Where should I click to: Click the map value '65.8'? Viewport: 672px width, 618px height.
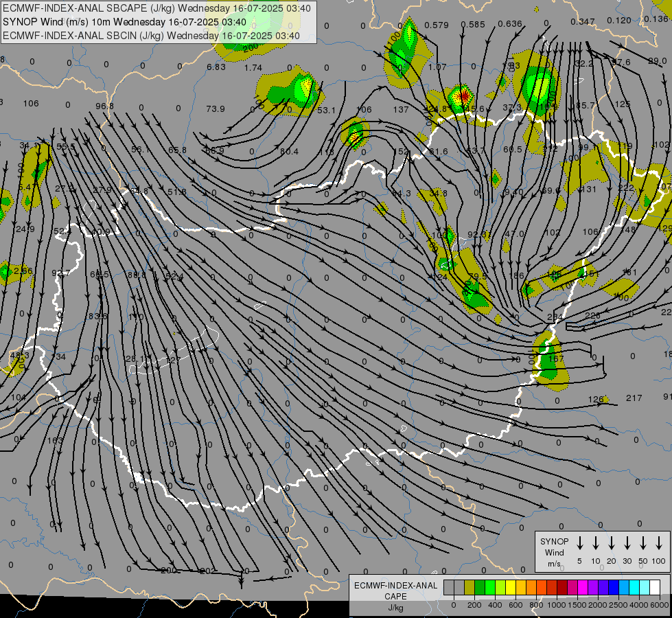177,150
